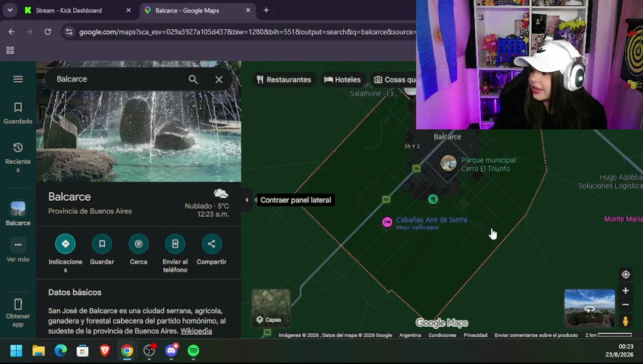643x364 pixels.
Task: Click the Indicaciones directions button
Action: 65,244
